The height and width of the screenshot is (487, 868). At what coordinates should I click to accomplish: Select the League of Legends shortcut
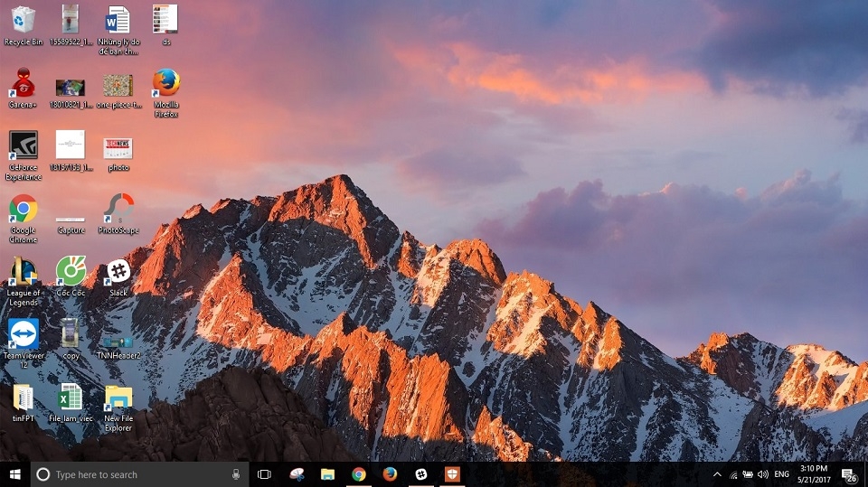24,282
